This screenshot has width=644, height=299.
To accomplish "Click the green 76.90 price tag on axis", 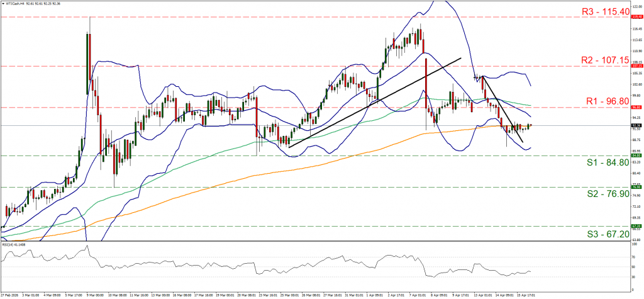I will 636,186.
